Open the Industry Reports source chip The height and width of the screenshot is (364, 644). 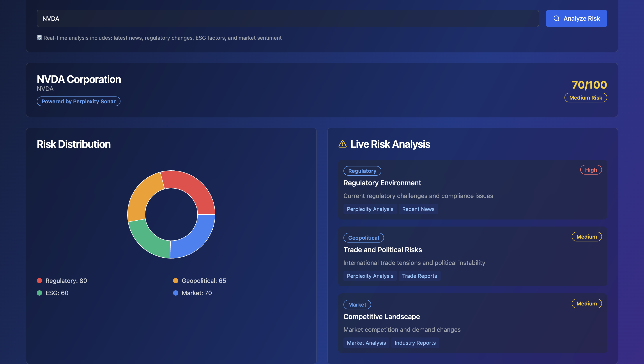point(415,343)
